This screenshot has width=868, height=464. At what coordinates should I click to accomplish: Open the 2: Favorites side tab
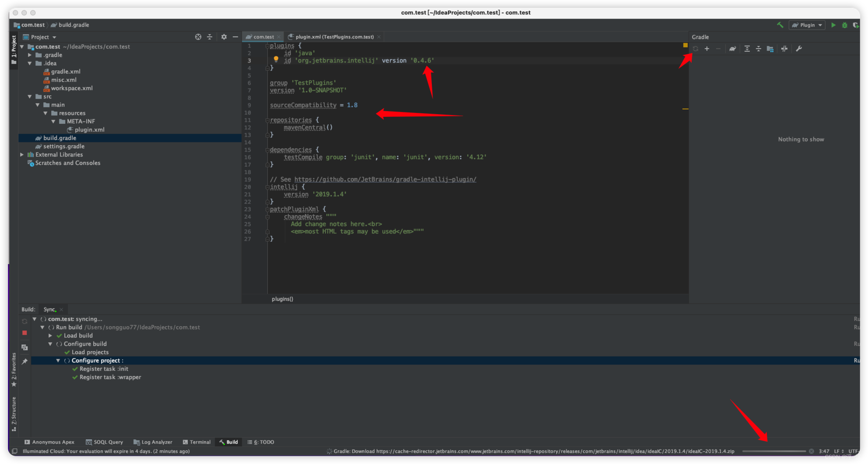(x=14, y=370)
